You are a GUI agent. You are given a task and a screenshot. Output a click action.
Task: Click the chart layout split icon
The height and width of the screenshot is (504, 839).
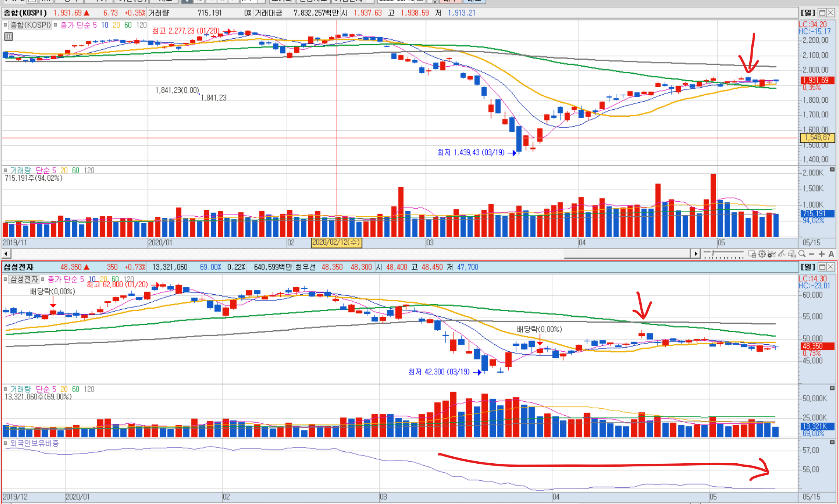[x=752, y=254]
